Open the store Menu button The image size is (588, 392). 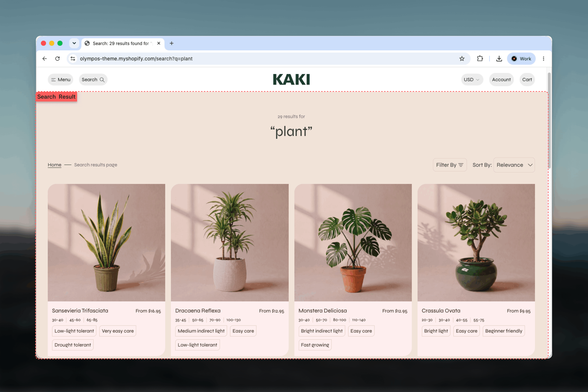point(60,79)
